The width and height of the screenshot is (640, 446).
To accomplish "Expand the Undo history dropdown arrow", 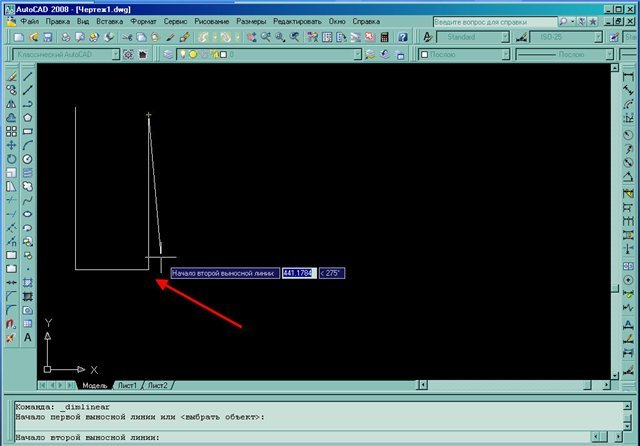I will (x=215, y=38).
